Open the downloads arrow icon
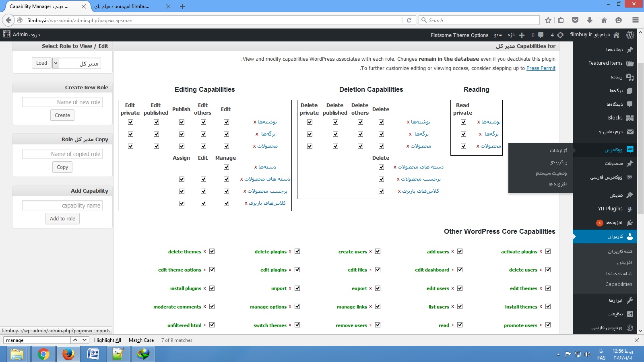644x362 pixels. 590,20
